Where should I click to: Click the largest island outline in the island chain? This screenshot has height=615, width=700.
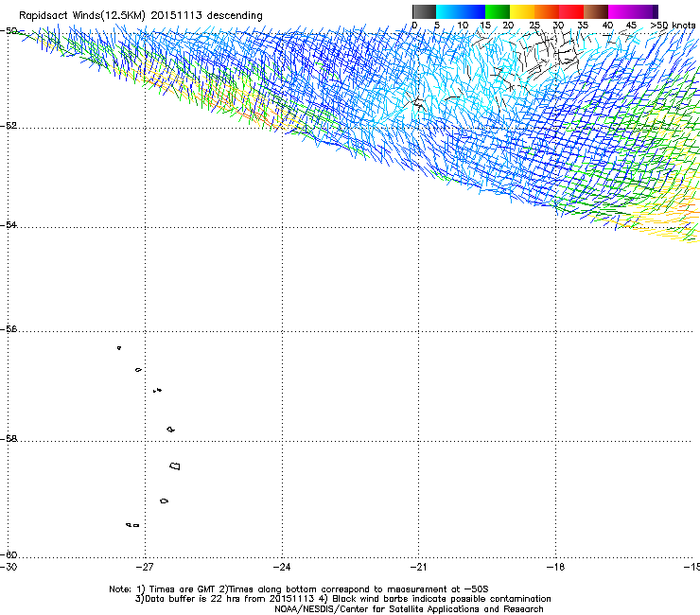click(x=175, y=466)
